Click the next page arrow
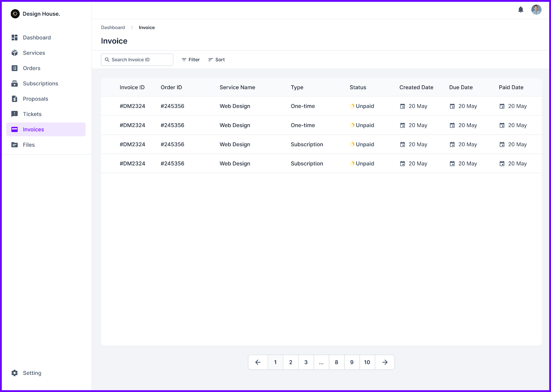The height and width of the screenshot is (392, 551). tap(384, 362)
